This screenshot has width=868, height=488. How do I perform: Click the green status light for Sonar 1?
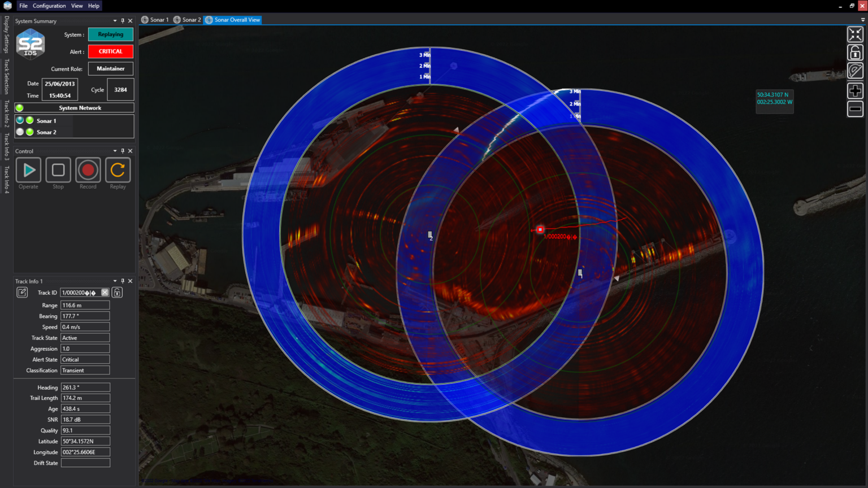[29, 120]
